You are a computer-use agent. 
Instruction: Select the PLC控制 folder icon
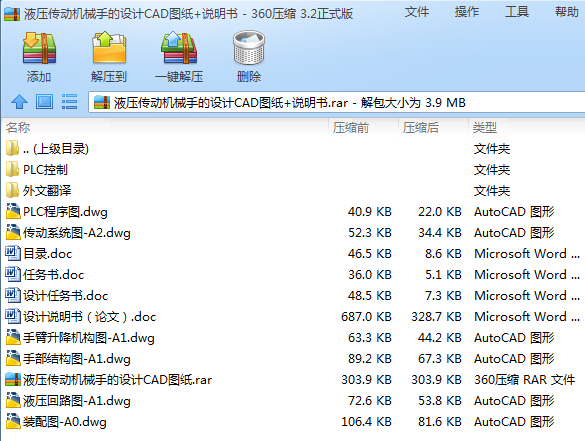tap(13, 169)
